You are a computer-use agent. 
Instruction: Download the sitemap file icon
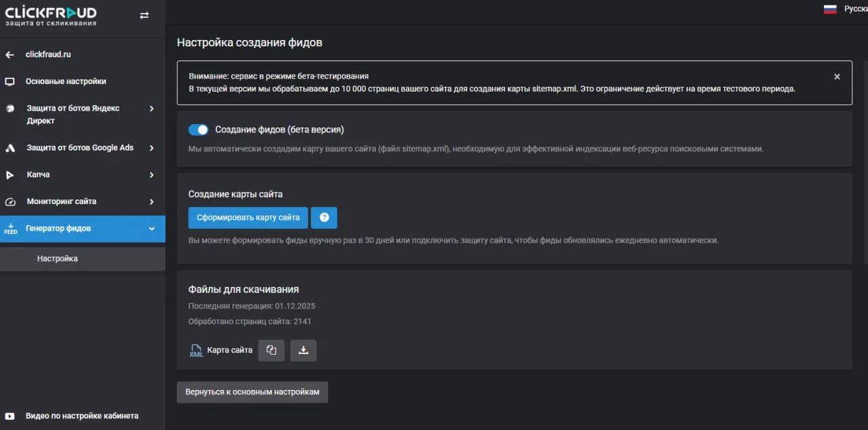(303, 350)
